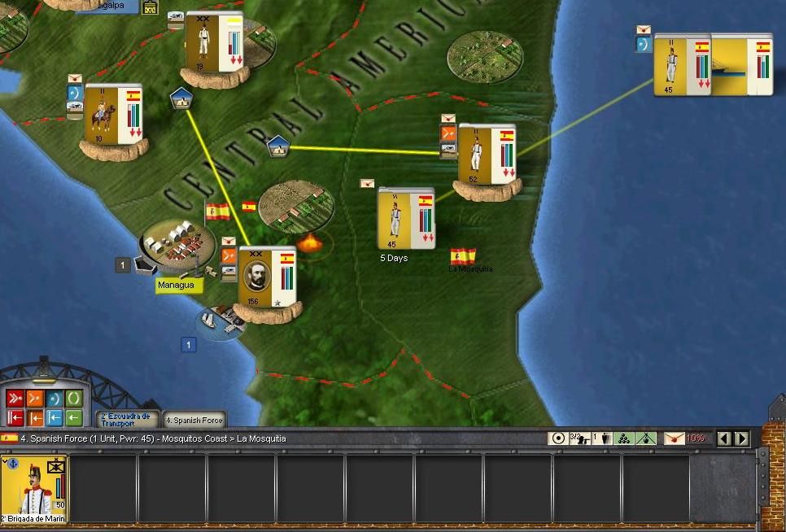Click the sealed envelope icon beside 10%
The image size is (786, 532).
click(x=675, y=438)
